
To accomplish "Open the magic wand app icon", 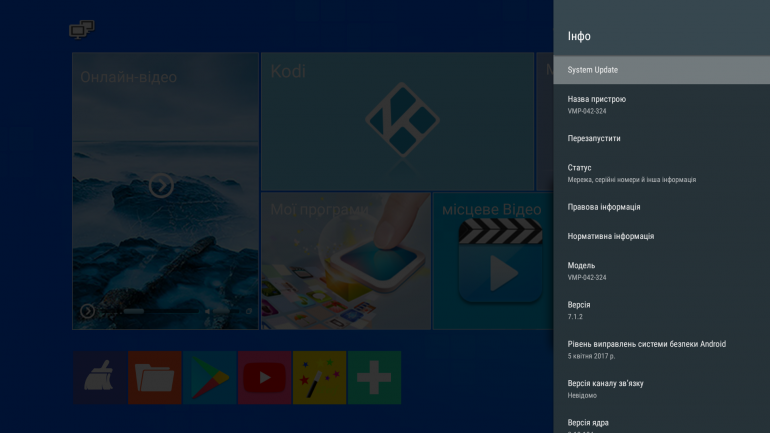I will (319, 377).
